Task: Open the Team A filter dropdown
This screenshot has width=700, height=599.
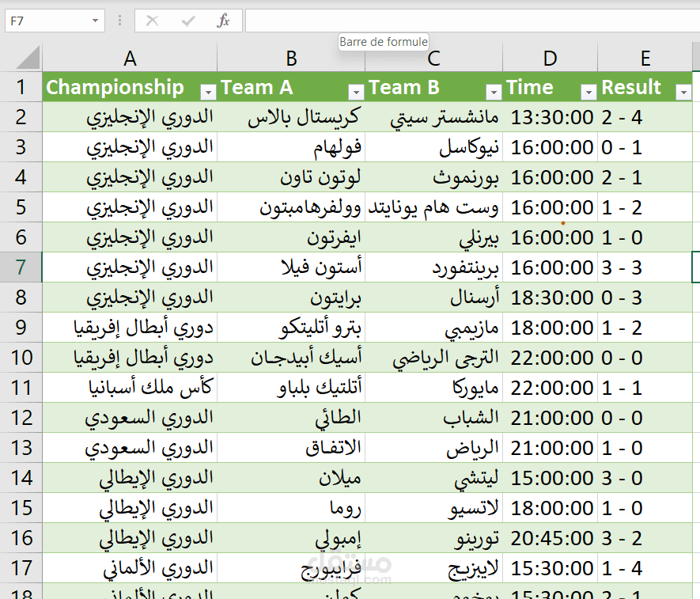Action: click(x=356, y=92)
